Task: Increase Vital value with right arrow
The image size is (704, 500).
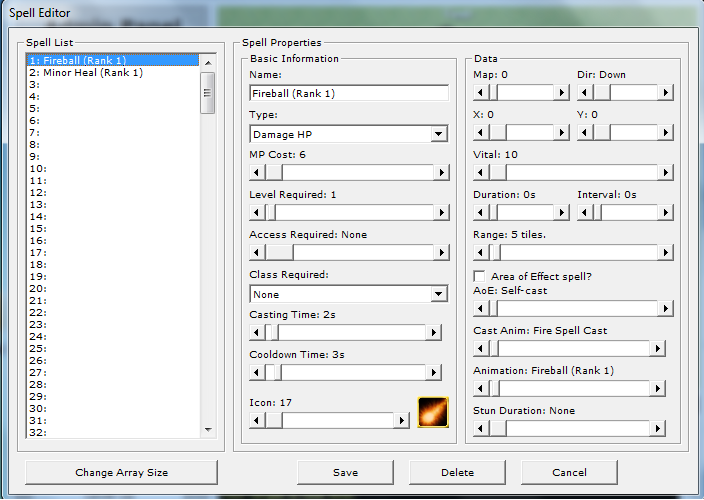Action: 665,172
